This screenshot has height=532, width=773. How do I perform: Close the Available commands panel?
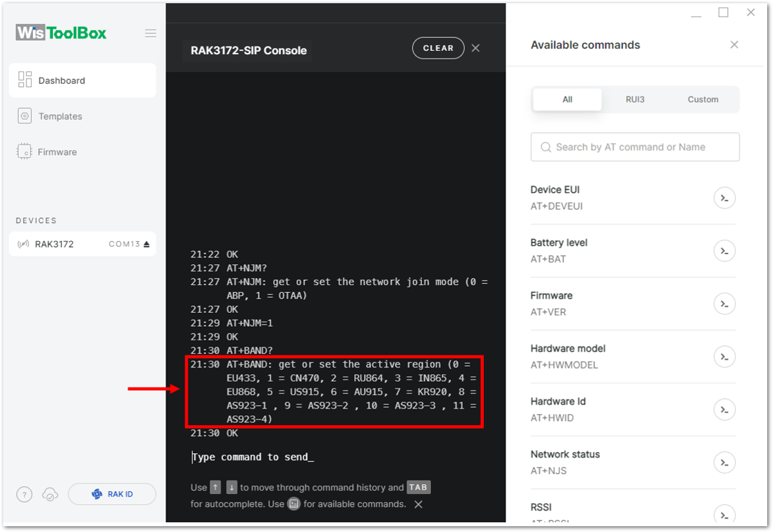coord(734,45)
